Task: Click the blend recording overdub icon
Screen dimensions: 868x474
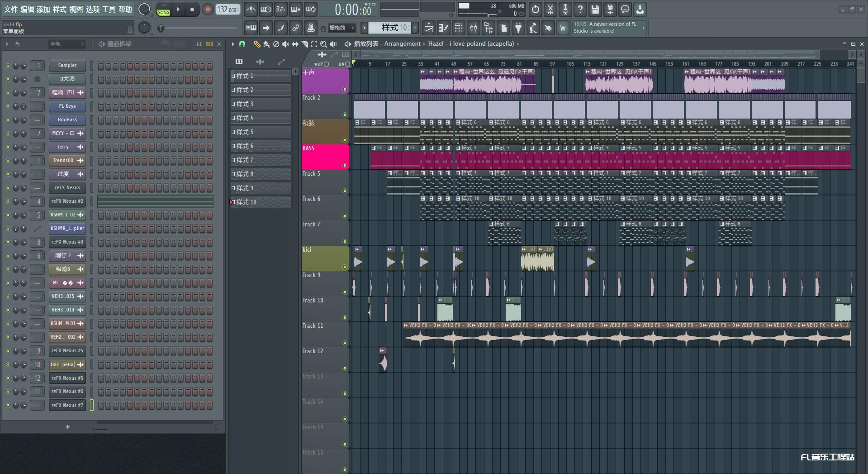Action: coord(296,9)
